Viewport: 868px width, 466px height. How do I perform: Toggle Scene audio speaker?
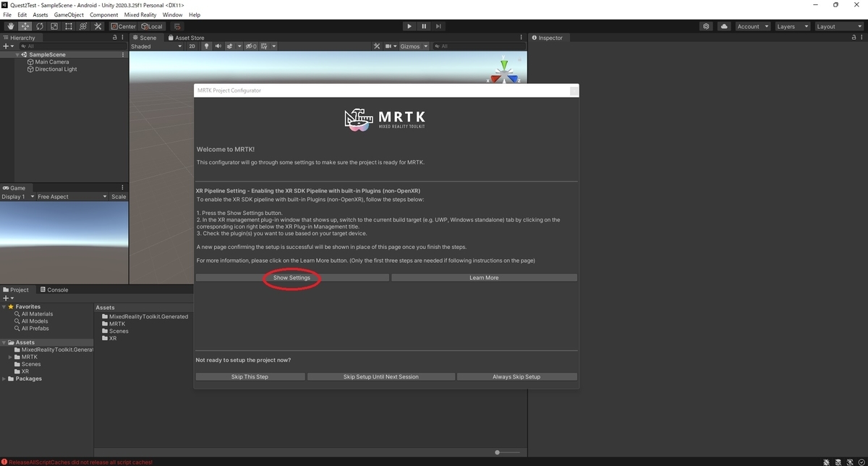click(218, 46)
